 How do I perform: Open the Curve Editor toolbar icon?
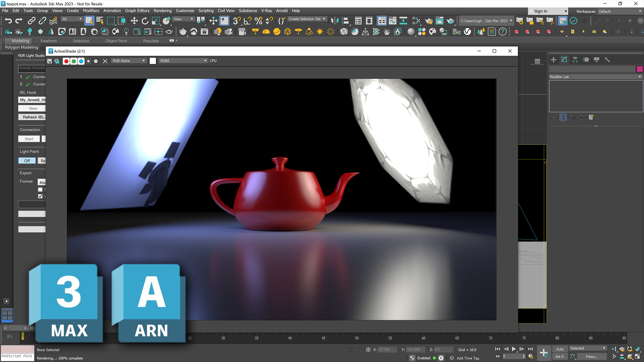point(392,21)
